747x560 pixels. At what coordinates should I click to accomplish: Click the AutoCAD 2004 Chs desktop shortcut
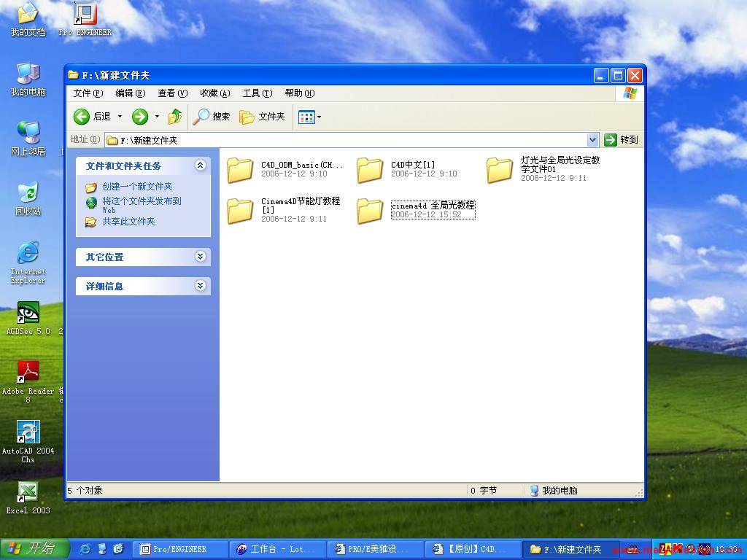tap(28, 442)
